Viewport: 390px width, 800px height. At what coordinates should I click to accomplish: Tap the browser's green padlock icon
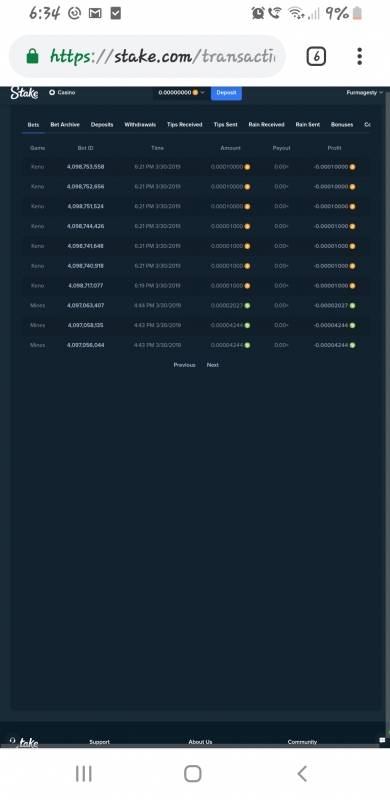coord(32,56)
